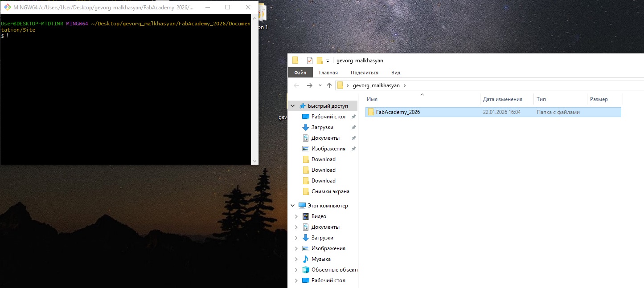644x288 pixels.
Task: Open pinned Документы under Quick access
Action: tap(325, 138)
